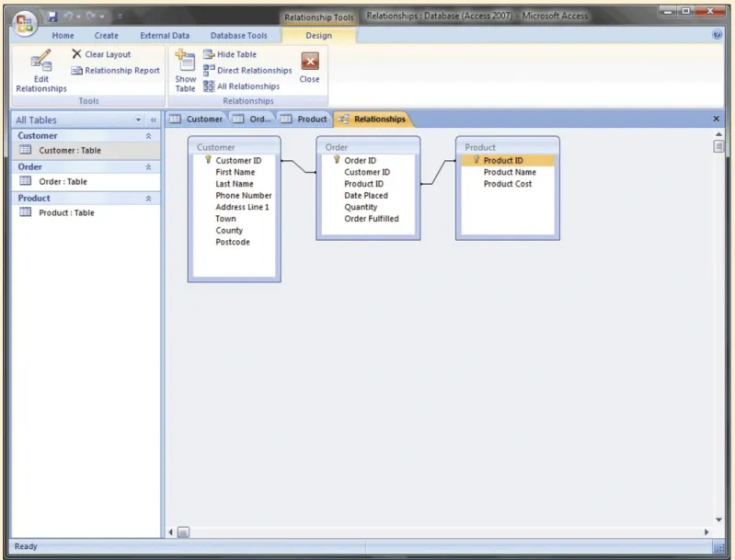This screenshot has height=560, width=735.
Task: Switch to the Home ribbon tab
Action: pos(63,36)
